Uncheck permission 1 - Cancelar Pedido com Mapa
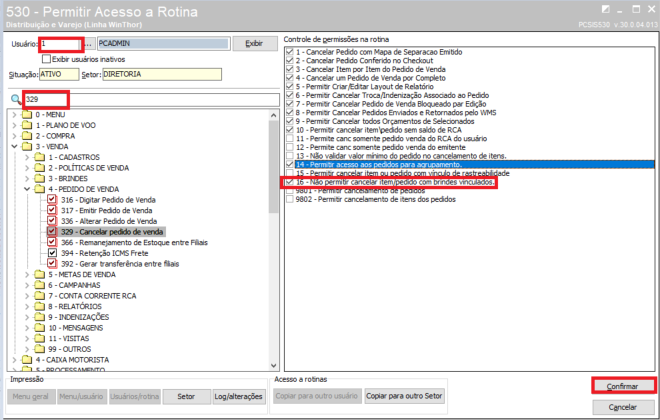Image resolution: width=660 pixels, height=420 pixels. coord(290,52)
